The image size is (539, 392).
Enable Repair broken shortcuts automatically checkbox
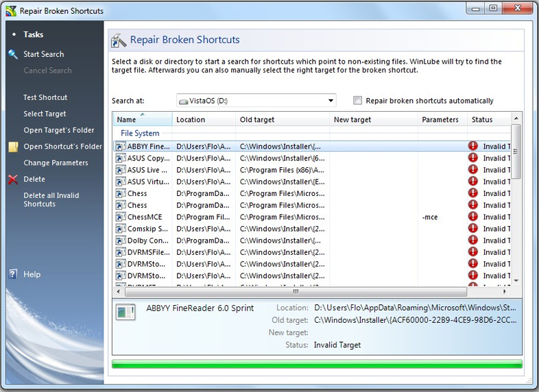click(357, 101)
